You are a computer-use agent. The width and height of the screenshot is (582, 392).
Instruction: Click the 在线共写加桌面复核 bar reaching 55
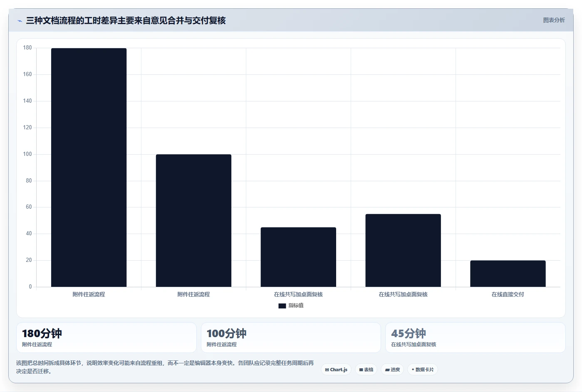pyautogui.click(x=403, y=250)
